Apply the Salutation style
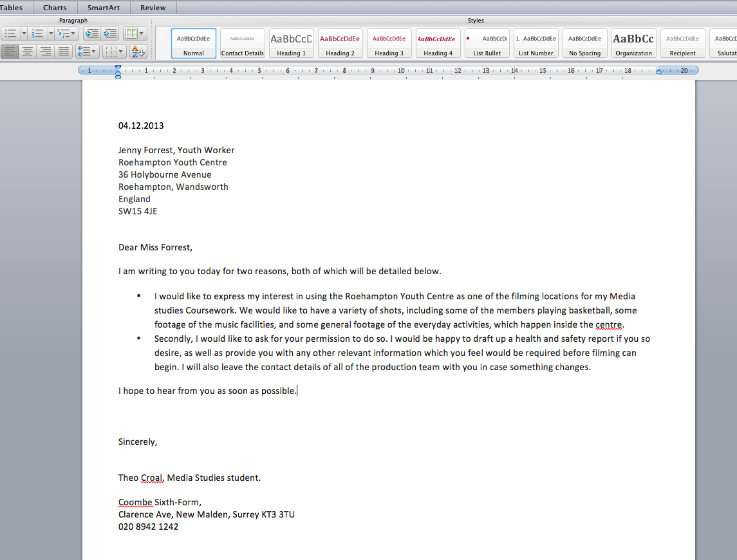 [x=724, y=43]
